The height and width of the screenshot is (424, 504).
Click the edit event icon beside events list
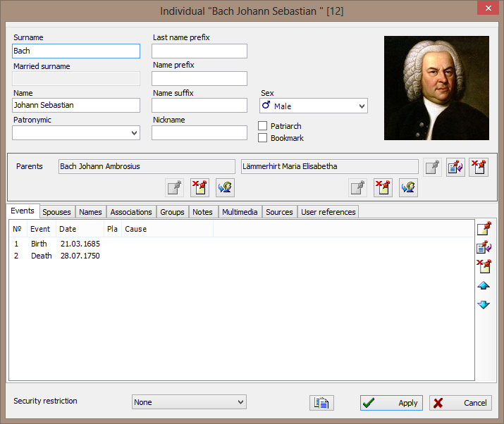484,248
